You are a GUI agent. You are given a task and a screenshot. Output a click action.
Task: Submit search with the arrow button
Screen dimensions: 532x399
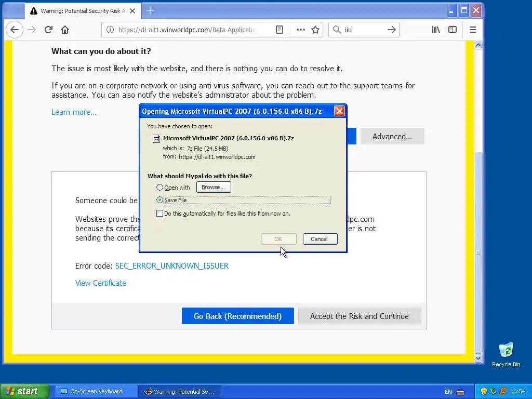[392, 30]
